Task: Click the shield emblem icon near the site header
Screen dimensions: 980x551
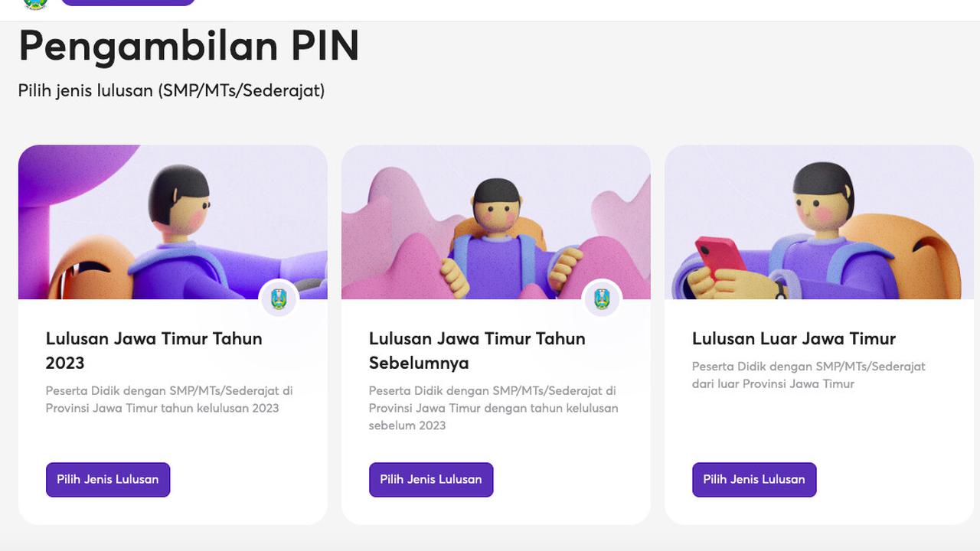Action: [36, 5]
